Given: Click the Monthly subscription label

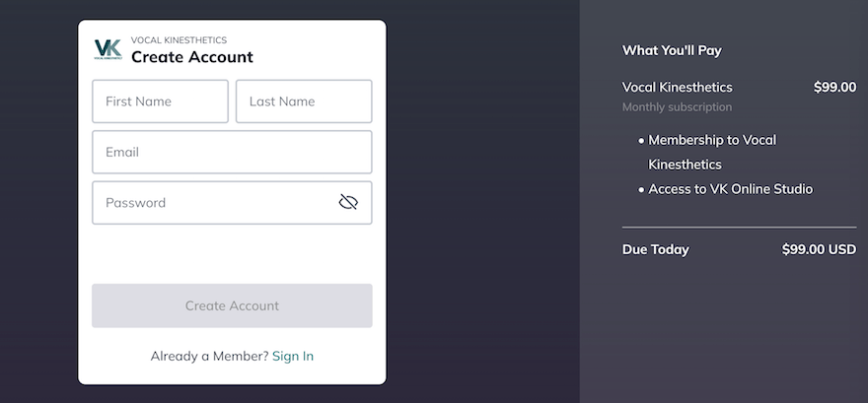Looking at the screenshot, I should coord(677,107).
